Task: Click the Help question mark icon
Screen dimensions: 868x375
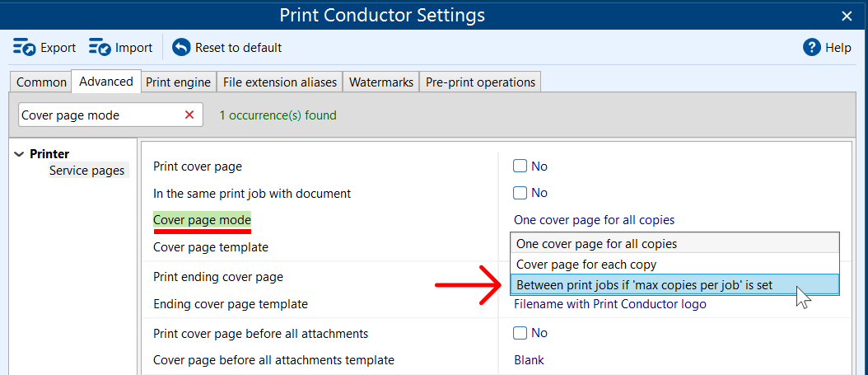Action: tap(811, 48)
